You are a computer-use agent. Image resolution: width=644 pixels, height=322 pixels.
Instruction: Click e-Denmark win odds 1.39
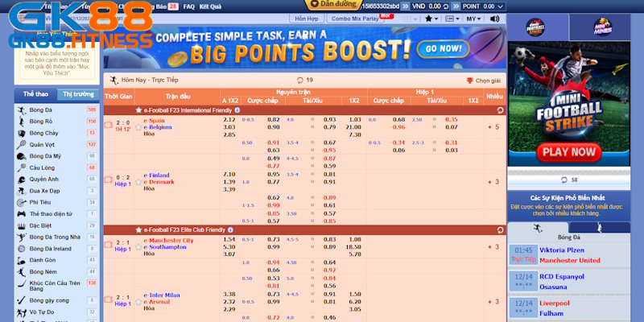pos(229,182)
